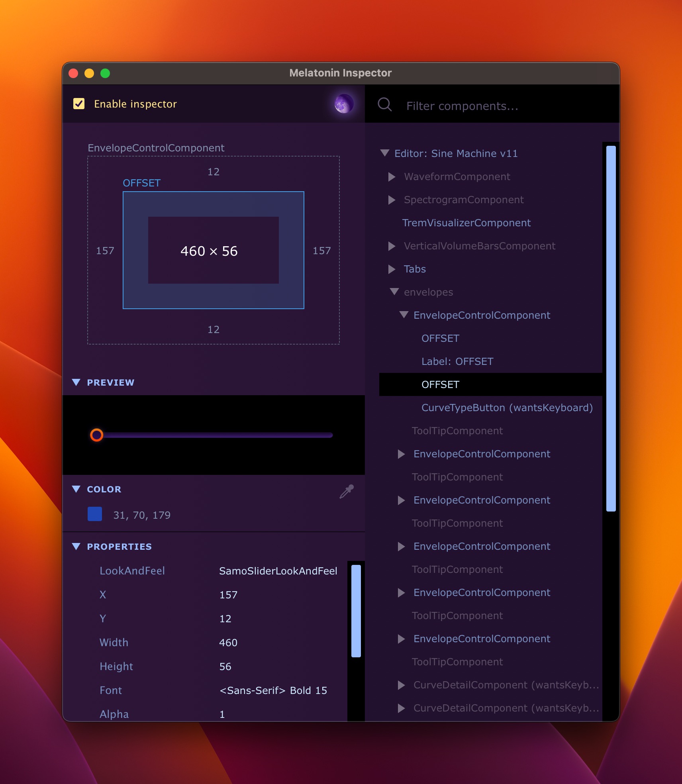This screenshot has width=682, height=784.
Task: Collapse the PROPERTIES section
Action: pos(76,547)
